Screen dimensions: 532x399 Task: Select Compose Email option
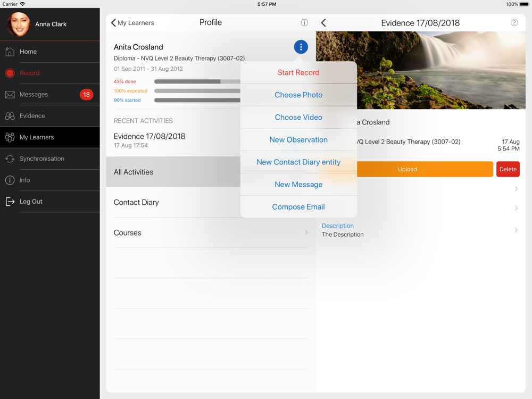coord(298,207)
